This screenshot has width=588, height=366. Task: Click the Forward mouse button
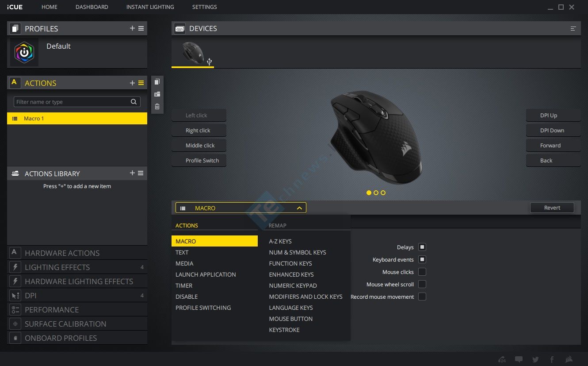[553, 146]
